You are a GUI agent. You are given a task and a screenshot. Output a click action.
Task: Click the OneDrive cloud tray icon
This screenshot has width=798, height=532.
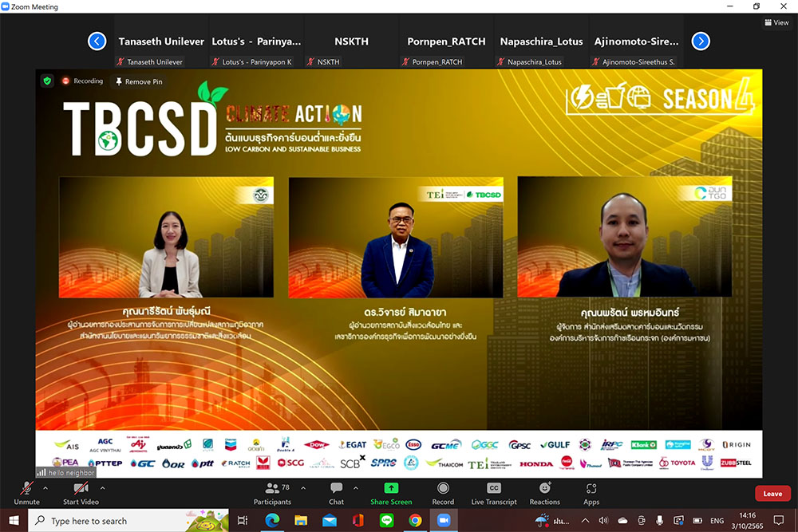[622, 520]
